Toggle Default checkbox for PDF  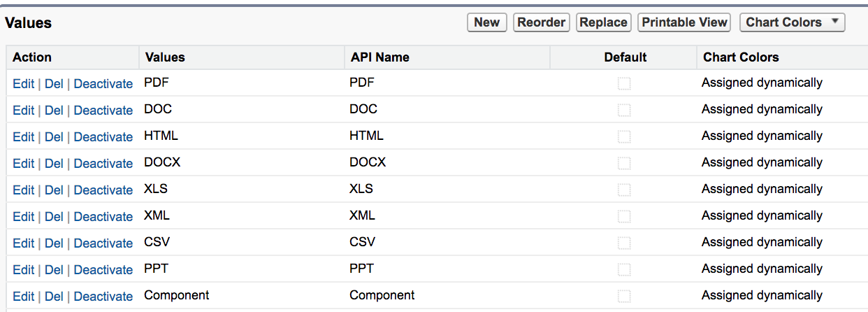pos(624,84)
